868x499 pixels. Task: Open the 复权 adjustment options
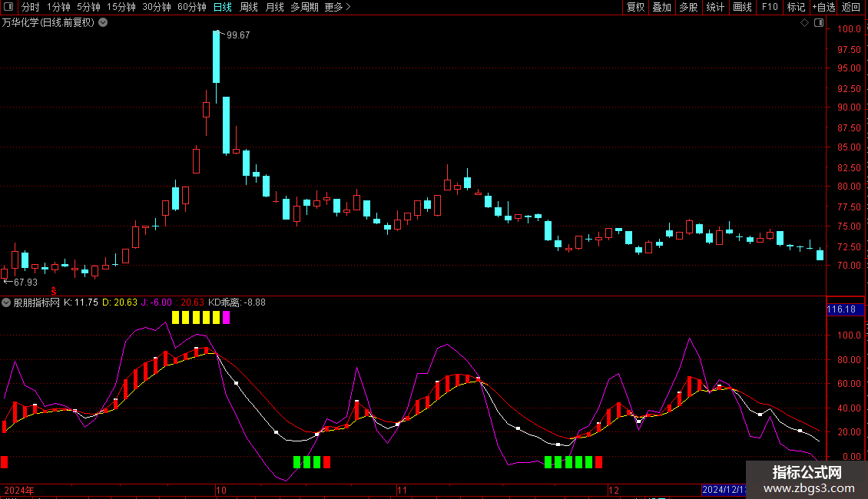635,7
